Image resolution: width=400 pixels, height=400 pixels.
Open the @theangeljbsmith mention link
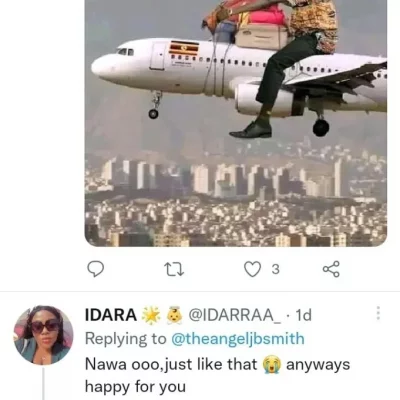coord(238,339)
